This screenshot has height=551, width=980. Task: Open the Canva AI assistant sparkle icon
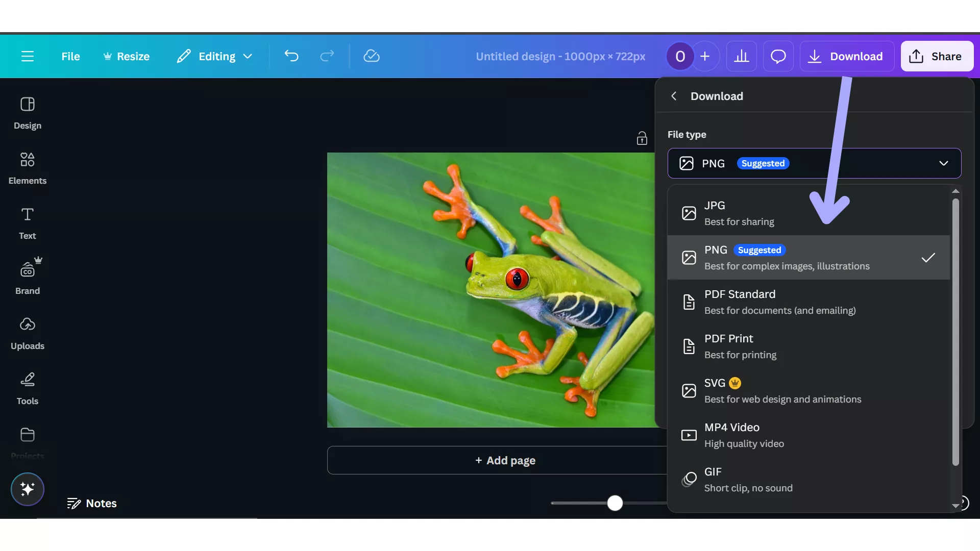tap(27, 489)
